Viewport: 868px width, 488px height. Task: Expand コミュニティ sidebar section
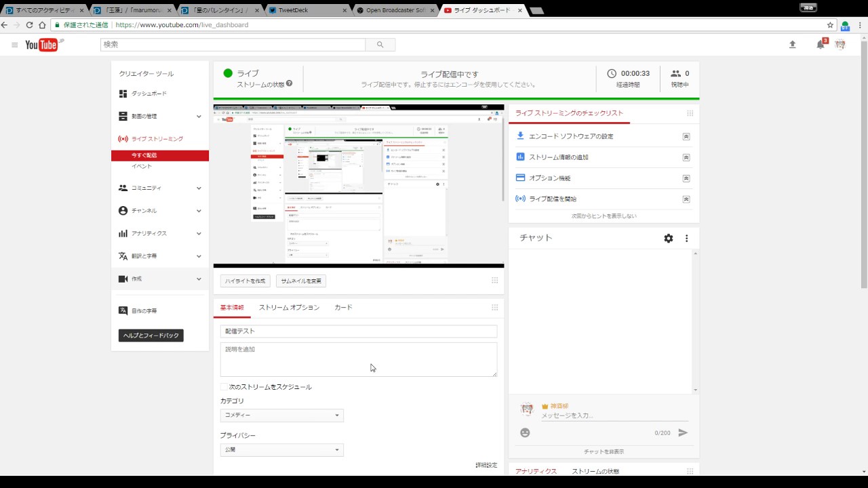(x=199, y=188)
